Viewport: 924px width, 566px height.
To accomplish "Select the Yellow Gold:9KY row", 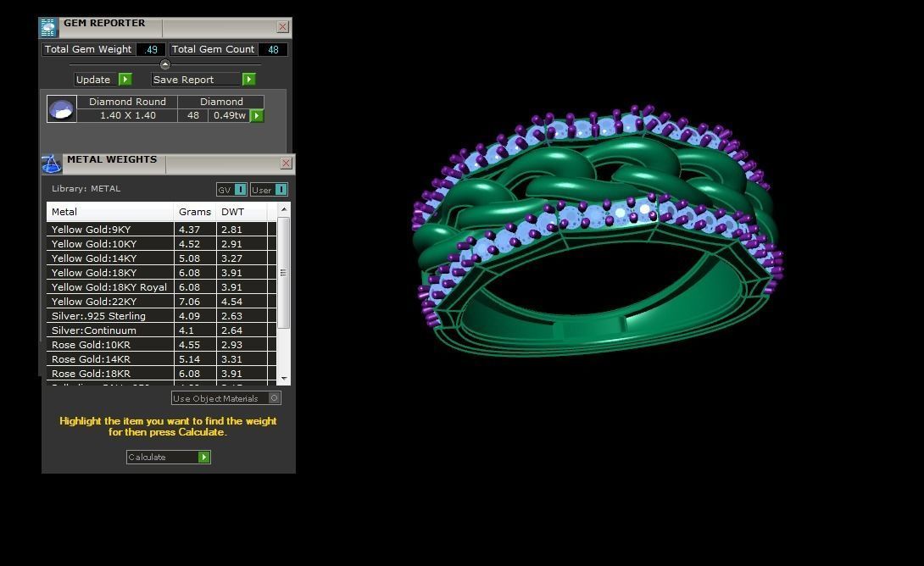I will coord(161,230).
